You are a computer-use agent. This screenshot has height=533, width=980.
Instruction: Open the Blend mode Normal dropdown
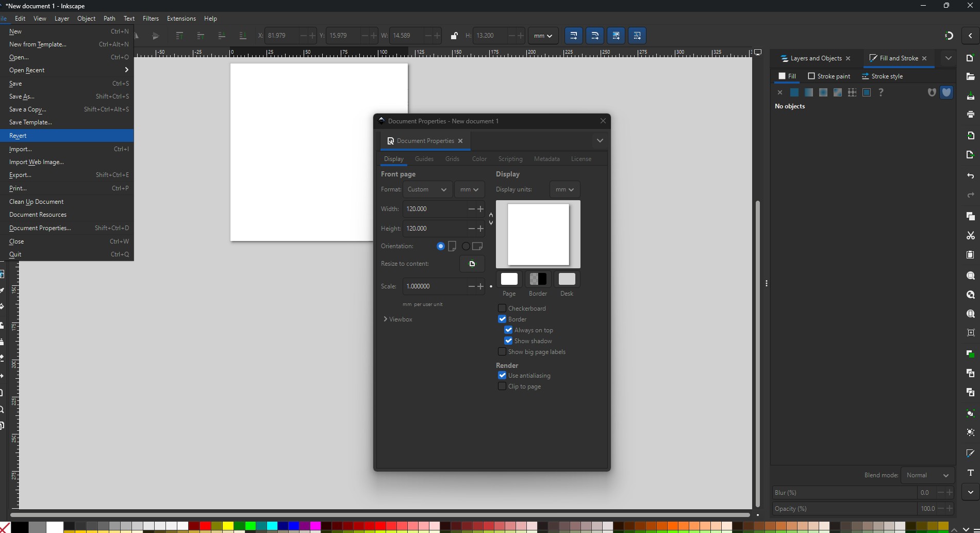[x=927, y=475]
